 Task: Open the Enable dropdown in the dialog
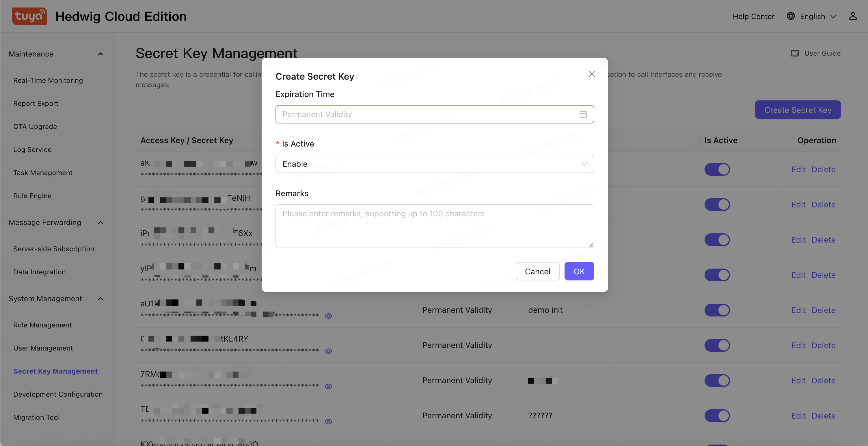pos(435,164)
